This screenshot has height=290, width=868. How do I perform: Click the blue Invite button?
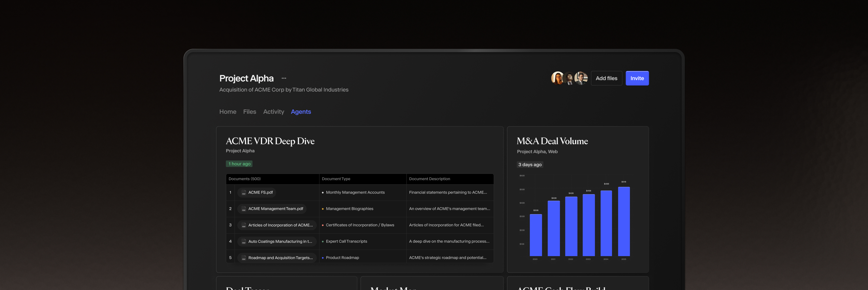(x=637, y=78)
